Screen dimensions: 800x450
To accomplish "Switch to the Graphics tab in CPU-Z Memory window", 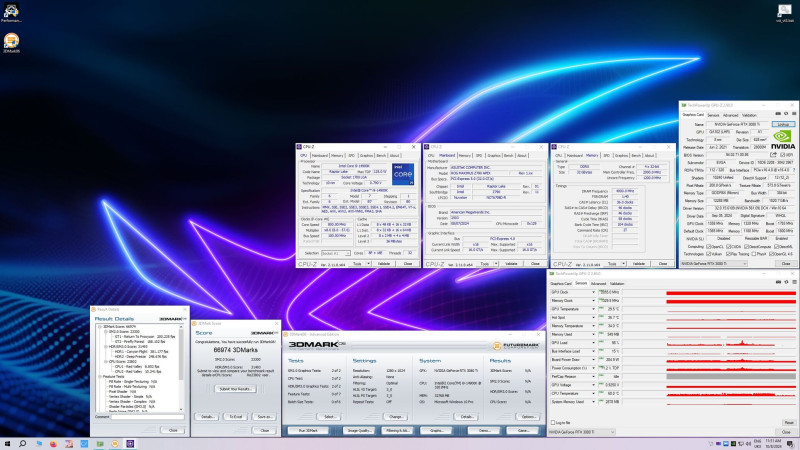I will (621, 156).
